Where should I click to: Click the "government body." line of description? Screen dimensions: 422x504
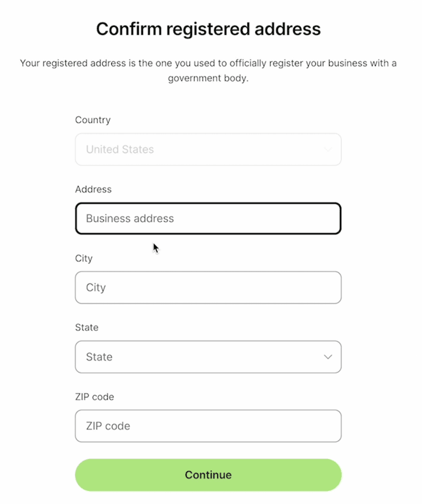click(x=208, y=79)
